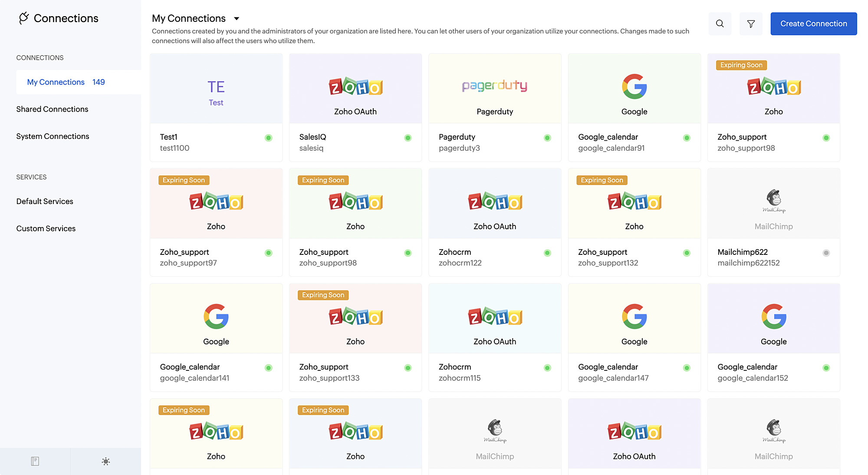Expand the My Connections heading dropdown arrow
This screenshot has height=475, width=868.
coord(237,19)
